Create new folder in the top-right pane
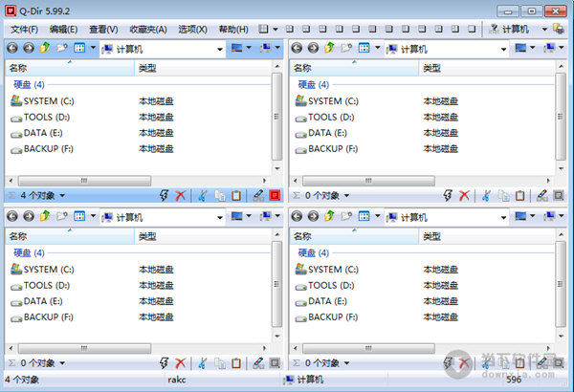Viewport: 574px width, 392px height. point(346,48)
